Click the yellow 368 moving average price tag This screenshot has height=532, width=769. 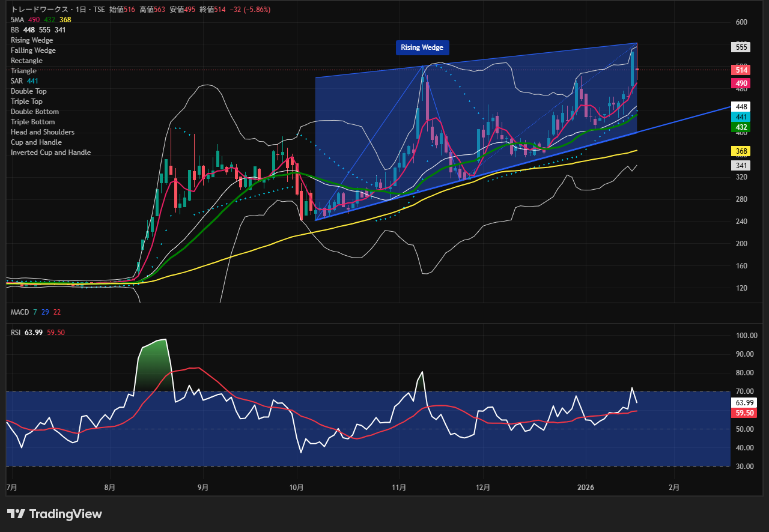[740, 151]
